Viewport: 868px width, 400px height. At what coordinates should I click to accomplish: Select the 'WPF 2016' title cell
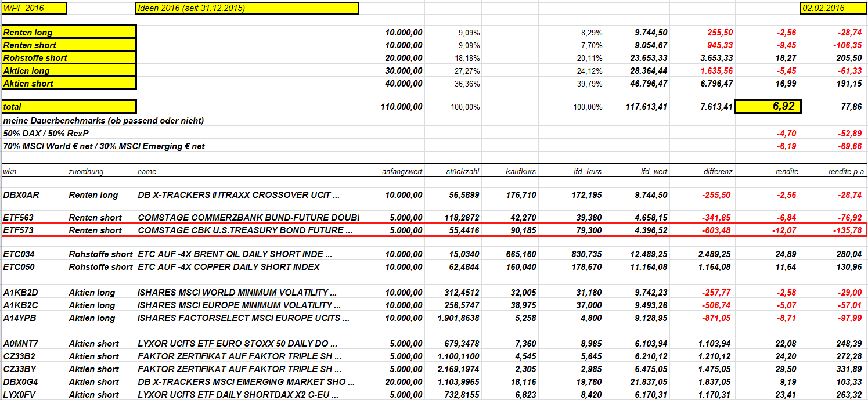tap(34, 8)
